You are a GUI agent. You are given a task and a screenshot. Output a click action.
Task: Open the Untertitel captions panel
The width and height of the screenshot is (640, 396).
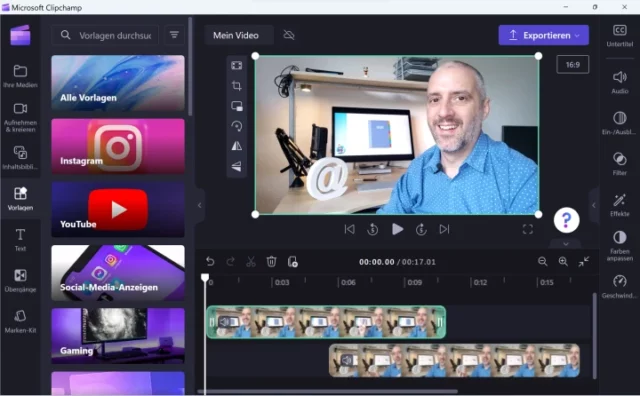pyautogui.click(x=620, y=36)
